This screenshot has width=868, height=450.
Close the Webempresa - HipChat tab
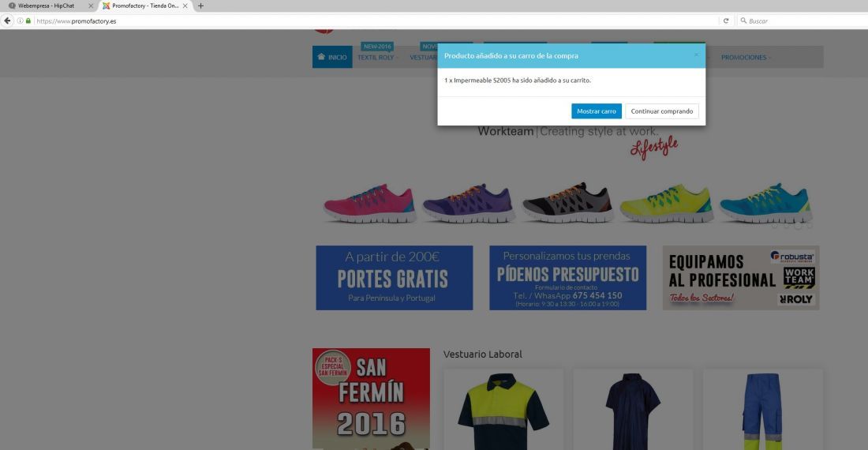91,6
